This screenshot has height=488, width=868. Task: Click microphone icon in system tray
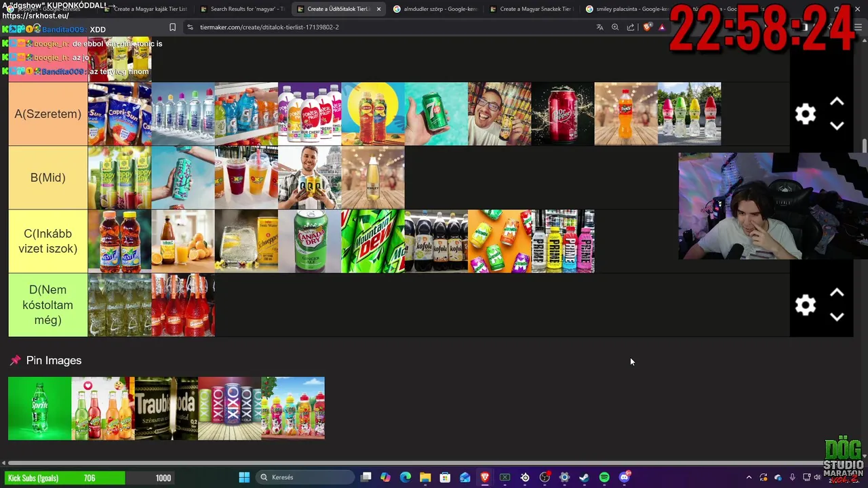[x=792, y=477]
